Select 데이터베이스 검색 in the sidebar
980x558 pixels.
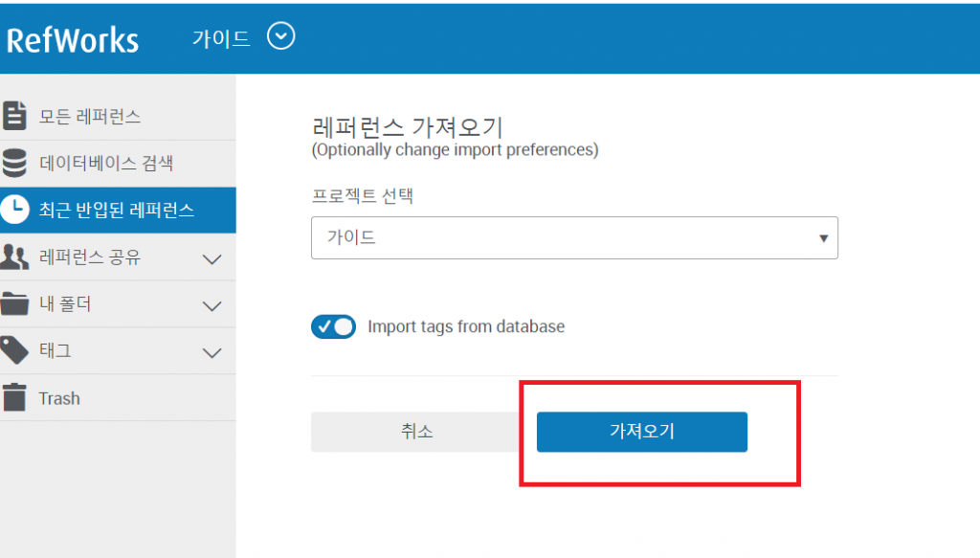pyautogui.click(x=106, y=164)
